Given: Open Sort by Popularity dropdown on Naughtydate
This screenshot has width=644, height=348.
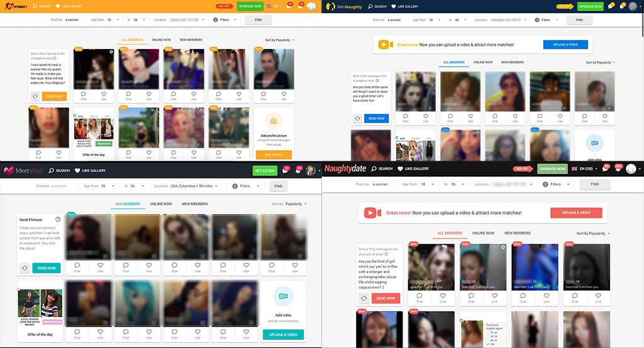Looking at the screenshot, I should click(594, 233).
